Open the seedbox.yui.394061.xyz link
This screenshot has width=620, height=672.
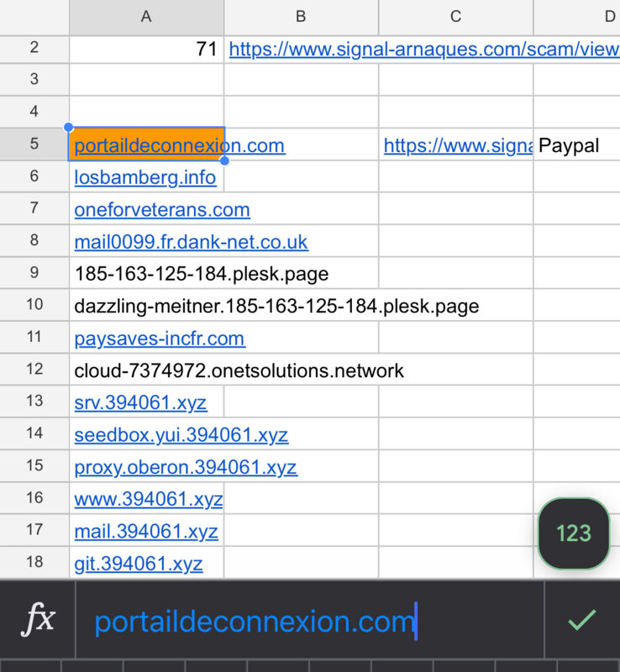[x=181, y=435]
